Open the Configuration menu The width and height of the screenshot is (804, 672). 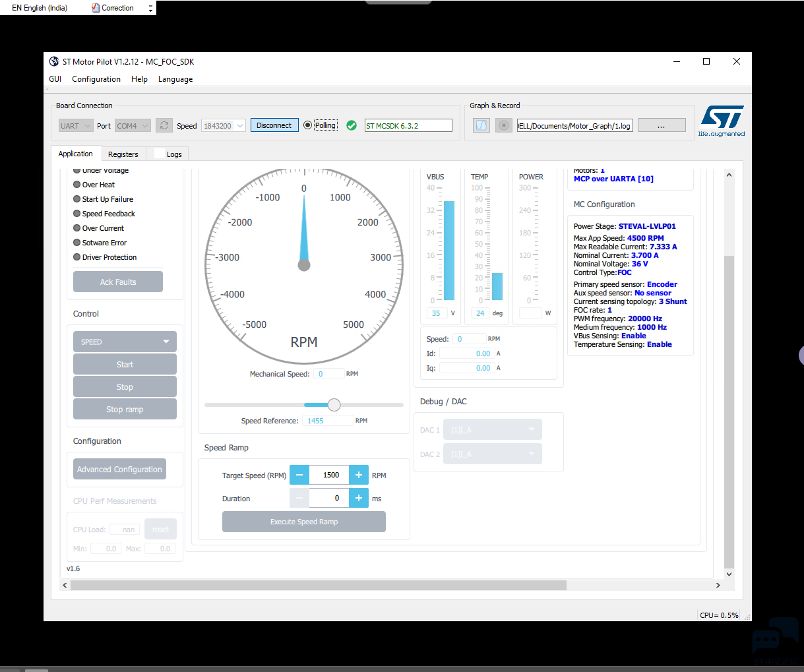[x=96, y=79]
